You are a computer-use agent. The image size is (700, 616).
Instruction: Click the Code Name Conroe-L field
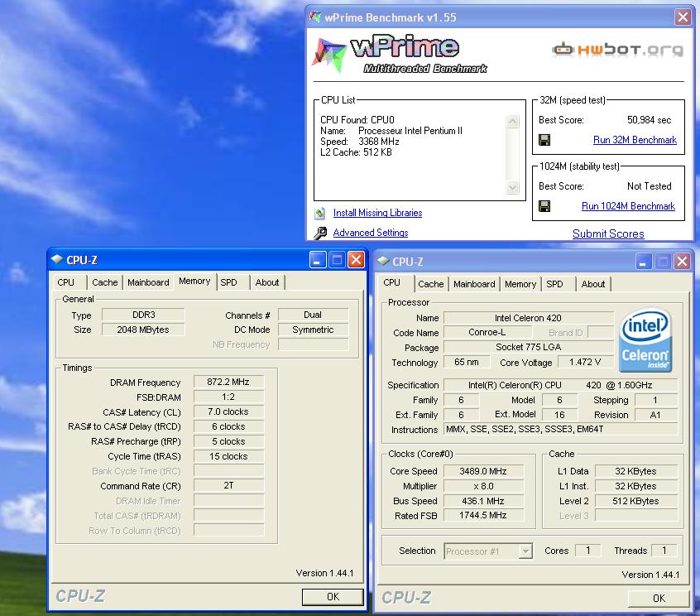[487, 332]
